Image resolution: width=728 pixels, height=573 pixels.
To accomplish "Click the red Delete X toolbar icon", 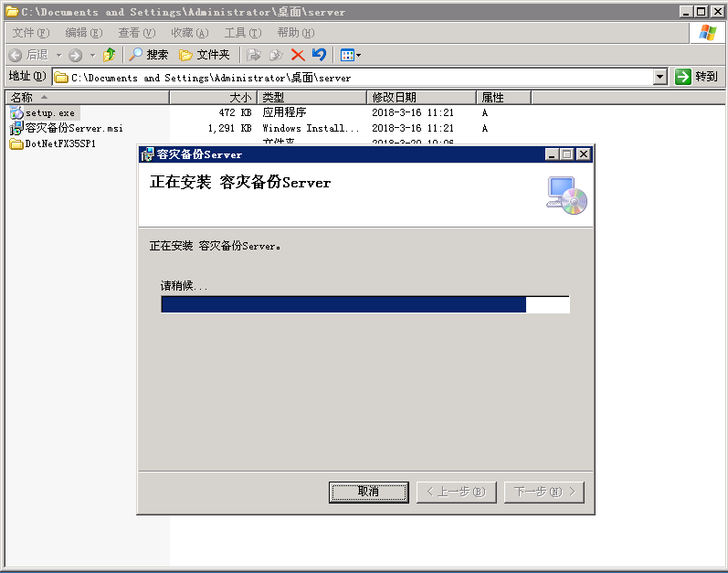I will tap(297, 55).
